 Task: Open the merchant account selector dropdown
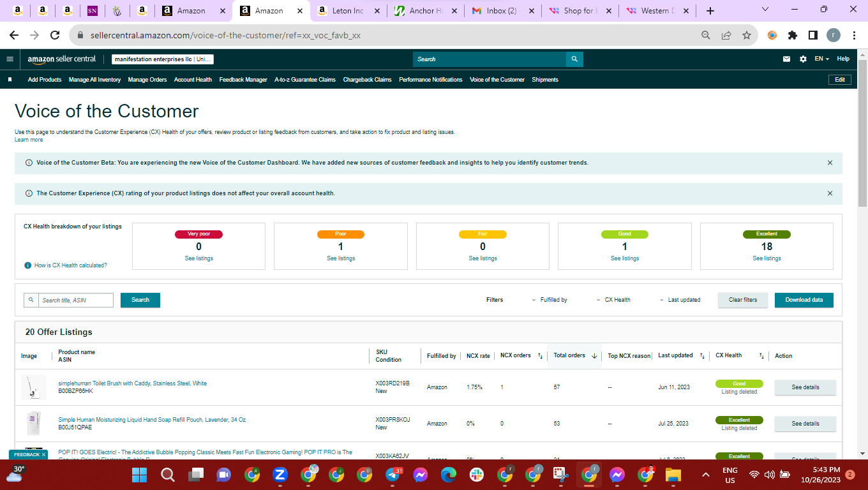(x=163, y=59)
